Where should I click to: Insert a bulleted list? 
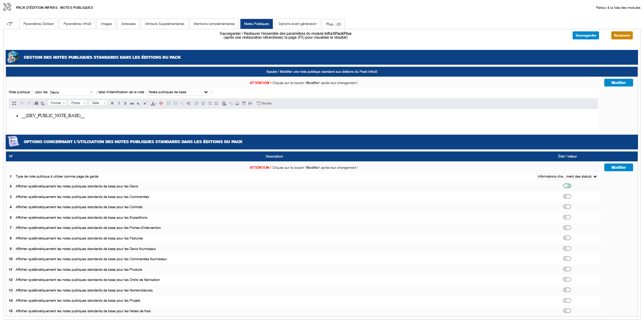pyautogui.click(x=176, y=103)
